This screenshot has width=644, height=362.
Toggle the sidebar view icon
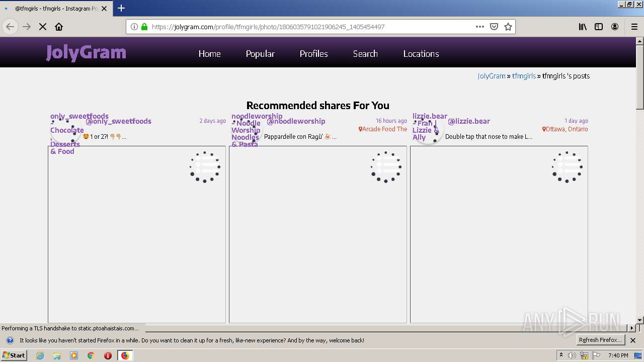(599, 27)
